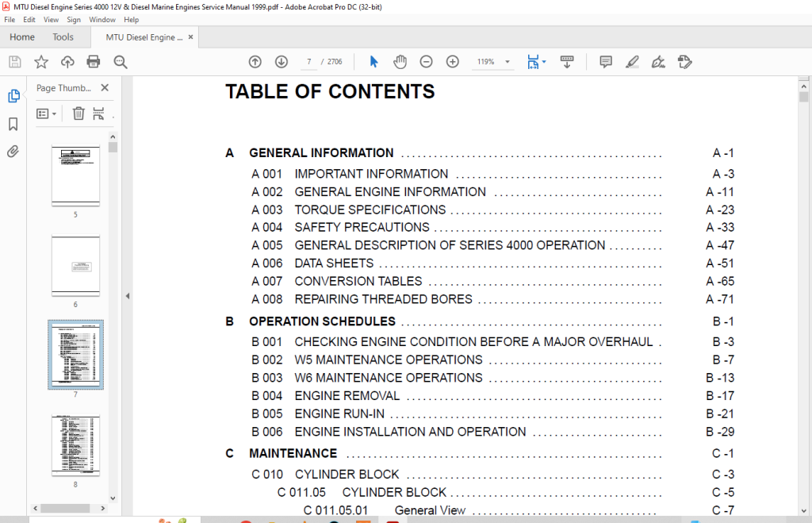Expand the fit page options dropdown
Viewport: 812px width, 523px height.
[544, 62]
